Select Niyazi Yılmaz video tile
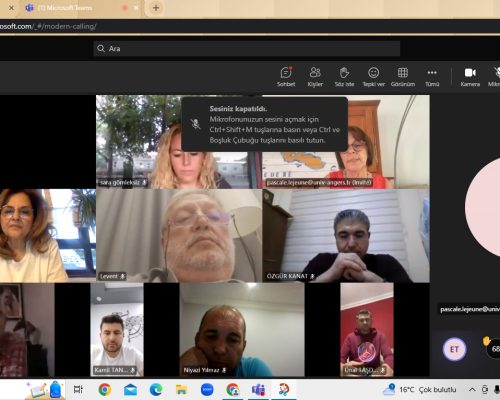The width and height of the screenshot is (500, 400). coord(242,330)
